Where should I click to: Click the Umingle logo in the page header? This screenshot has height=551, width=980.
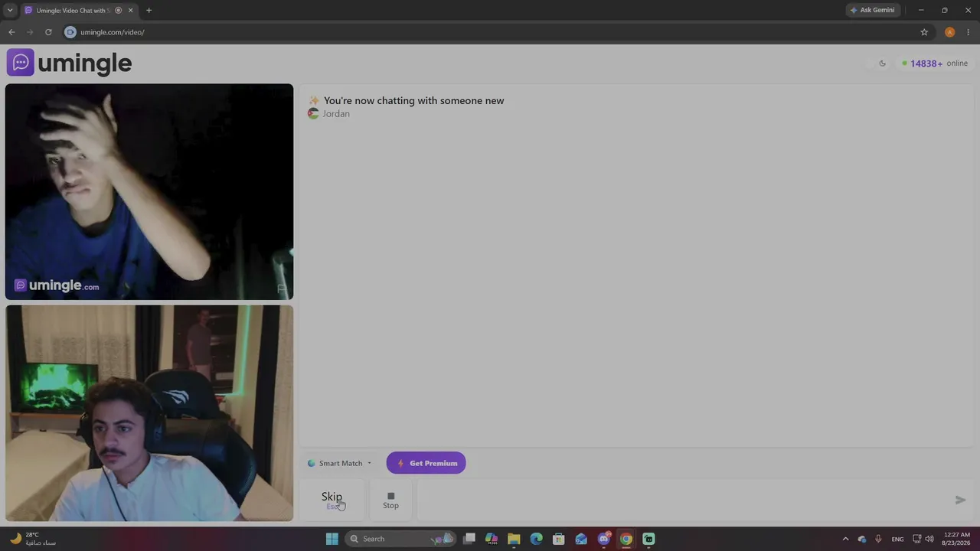(69, 63)
